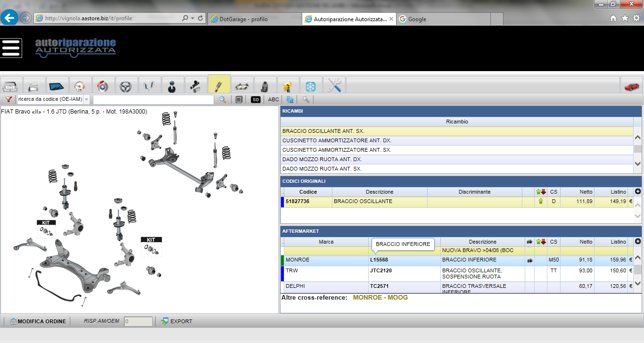This screenshot has width=644, height=343.
Task: Click the plus icon in Aftermarket header
Action: (638, 242)
